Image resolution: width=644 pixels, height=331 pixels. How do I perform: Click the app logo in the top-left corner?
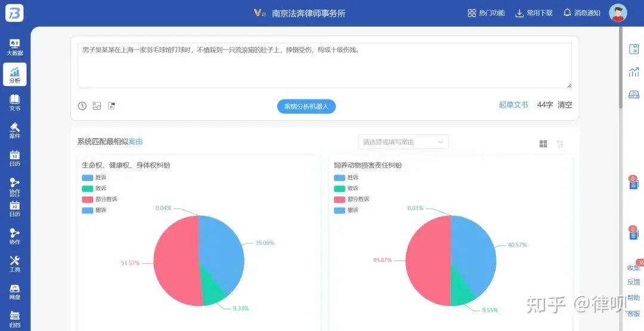(x=14, y=13)
